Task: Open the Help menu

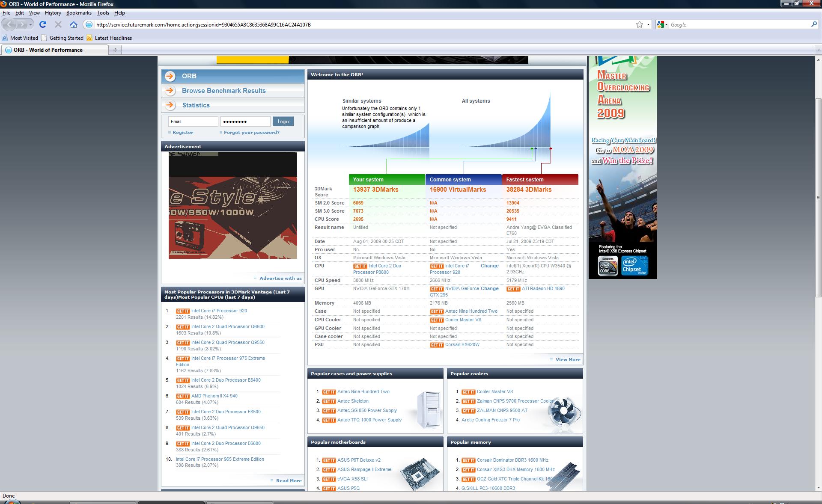Action: pyautogui.click(x=119, y=13)
